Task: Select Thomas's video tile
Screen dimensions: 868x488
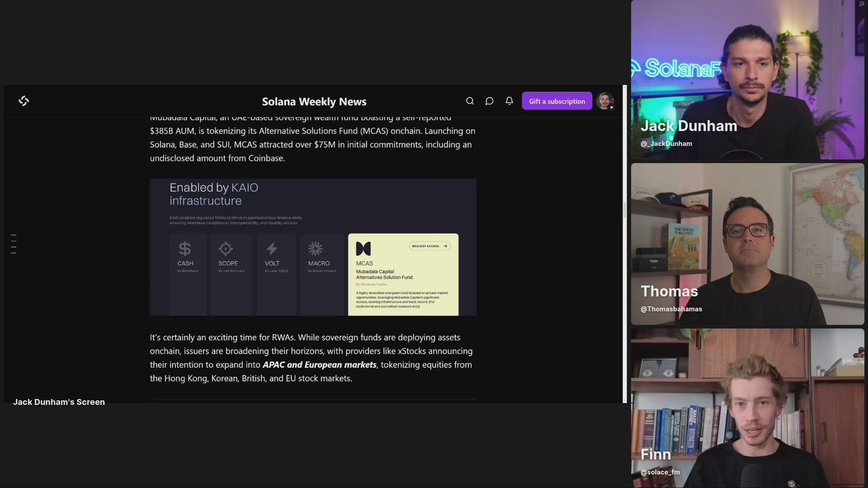Action: pyautogui.click(x=748, y=244)
